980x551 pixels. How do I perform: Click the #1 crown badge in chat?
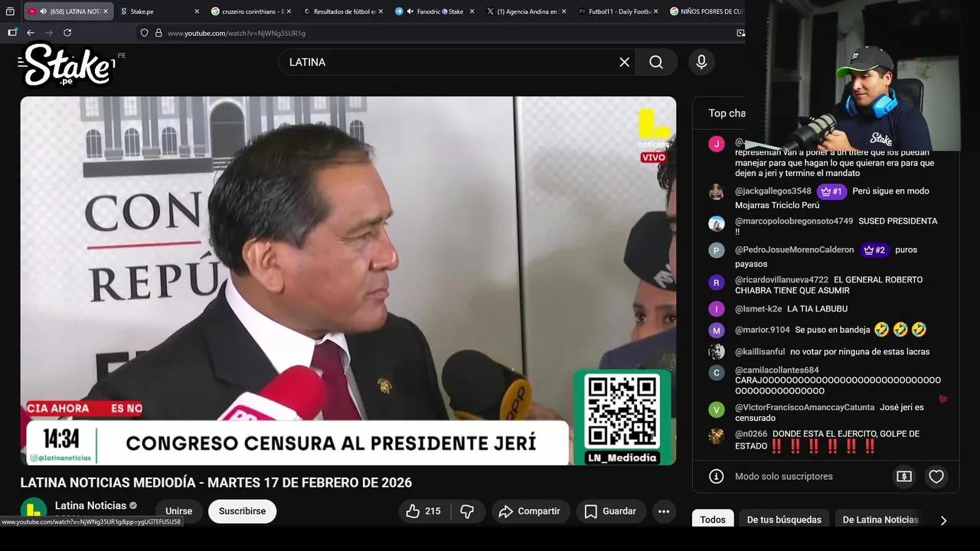tap(831, 191)
